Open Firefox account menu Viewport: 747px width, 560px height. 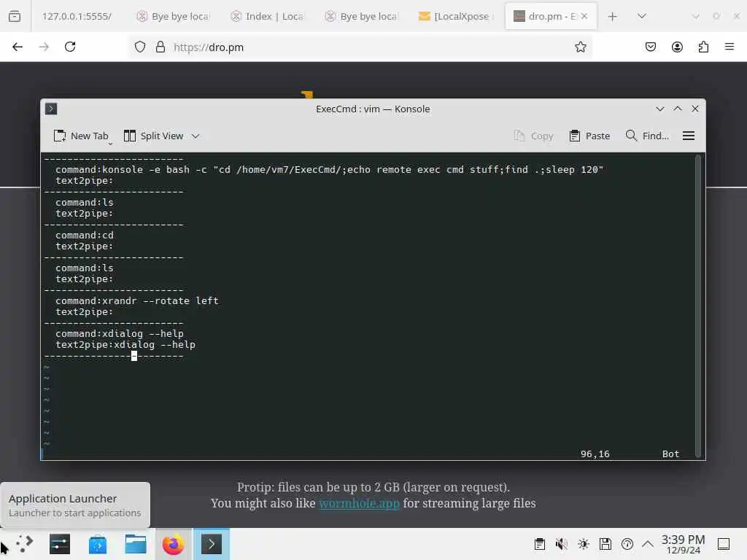pos(677,47)
